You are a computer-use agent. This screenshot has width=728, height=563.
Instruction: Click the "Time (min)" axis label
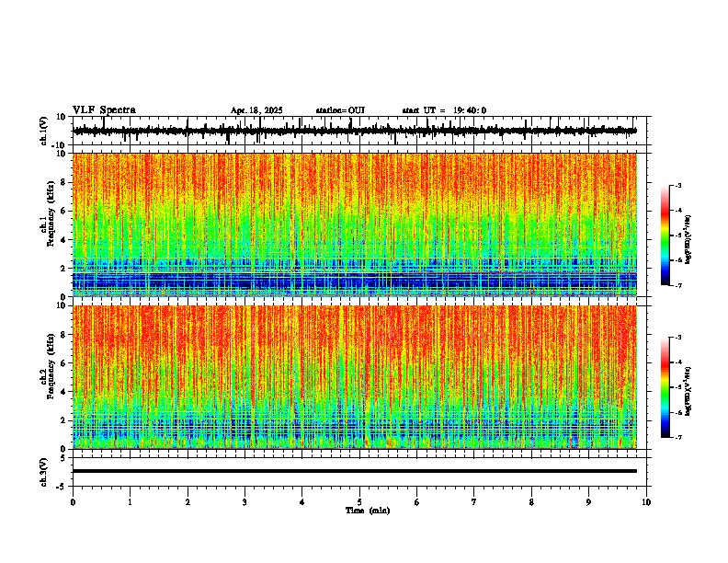[368, 511]
